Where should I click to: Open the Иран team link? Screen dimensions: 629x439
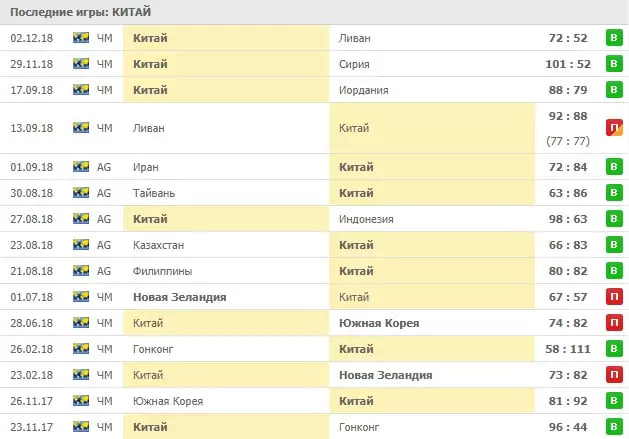pos(146,167)
